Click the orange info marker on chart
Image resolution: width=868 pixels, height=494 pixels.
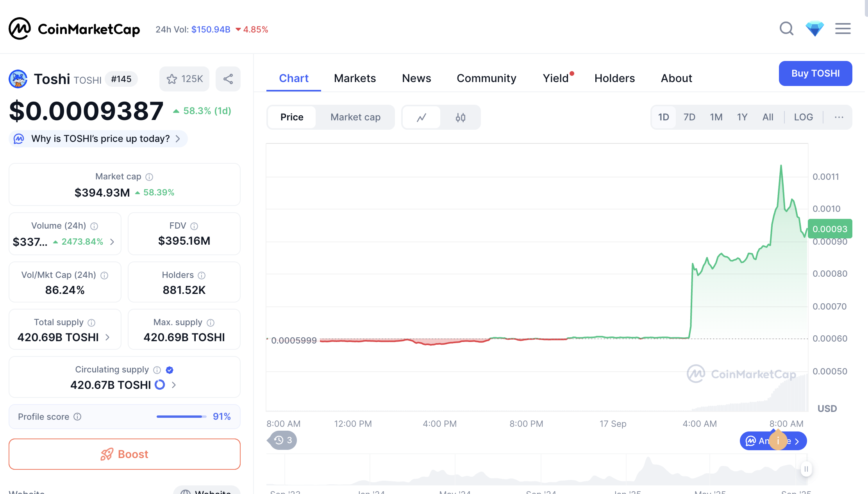coord(778,440)
